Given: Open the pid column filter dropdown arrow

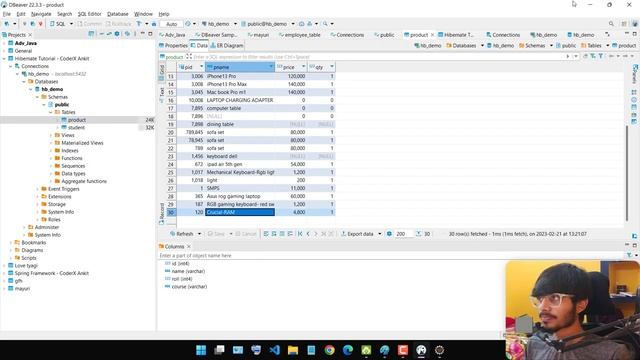Looking at the screenshot, I should (x=201, y=67).
